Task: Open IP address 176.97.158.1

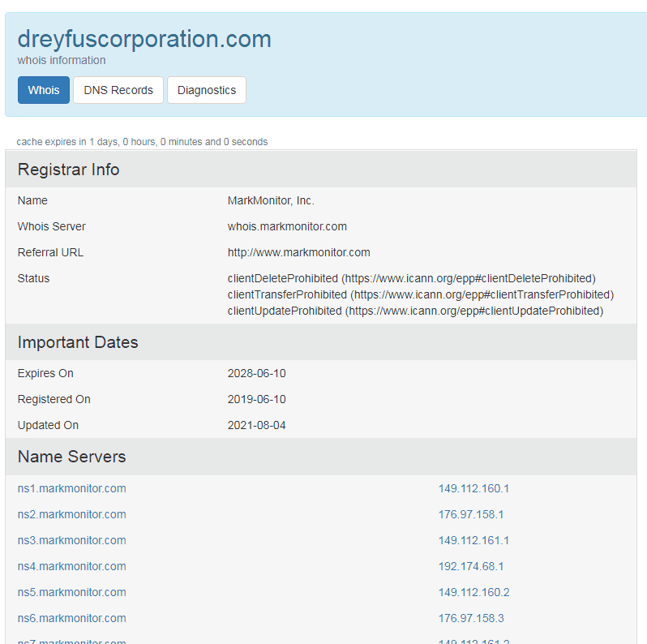Action: pos(471,514)
